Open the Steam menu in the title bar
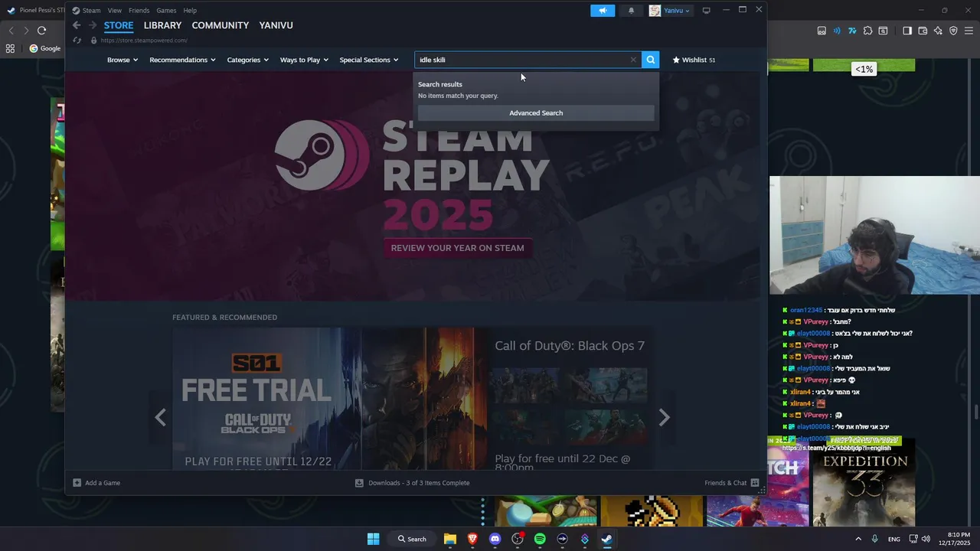Image resolution: width=980 pixels, height=551 pixels. coord(91,11)
